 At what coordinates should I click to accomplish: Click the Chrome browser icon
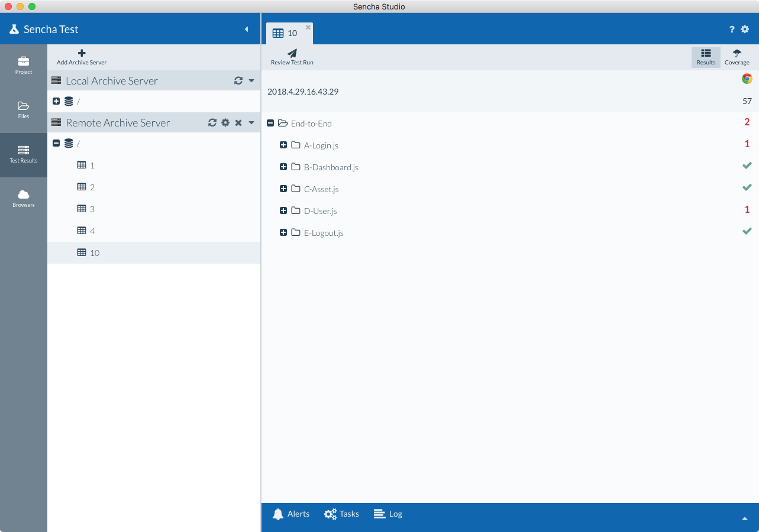point(747,78)
